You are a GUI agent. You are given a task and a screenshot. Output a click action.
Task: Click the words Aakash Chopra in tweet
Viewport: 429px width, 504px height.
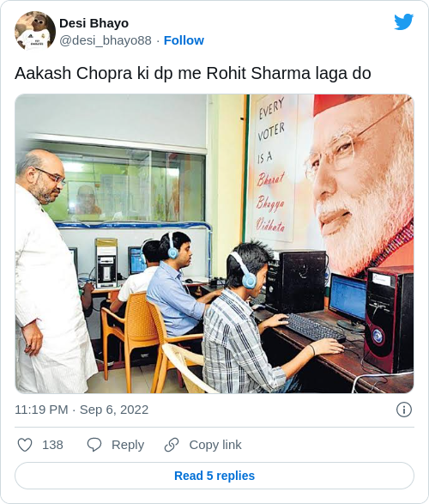click(74, 73)
